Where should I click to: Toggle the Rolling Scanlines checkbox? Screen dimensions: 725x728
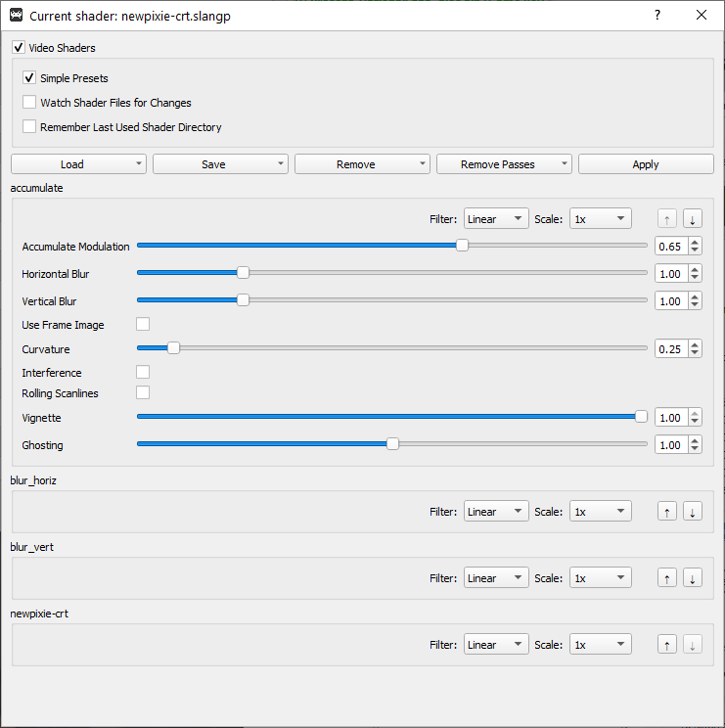[143, 393]
